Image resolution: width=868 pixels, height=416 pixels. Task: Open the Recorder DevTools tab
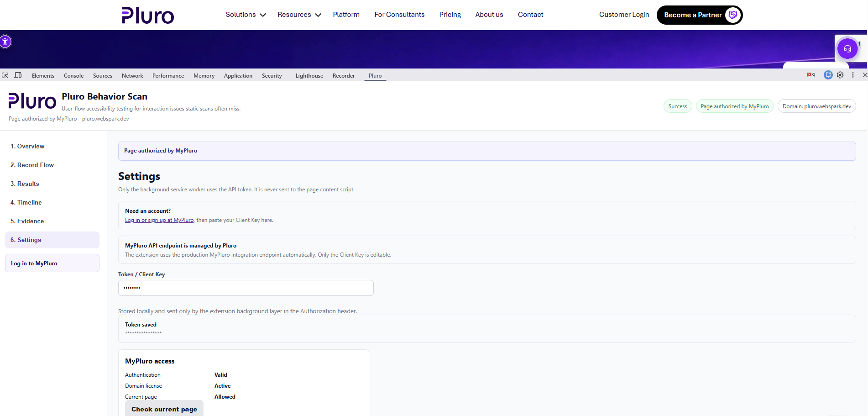click(344, 76)
